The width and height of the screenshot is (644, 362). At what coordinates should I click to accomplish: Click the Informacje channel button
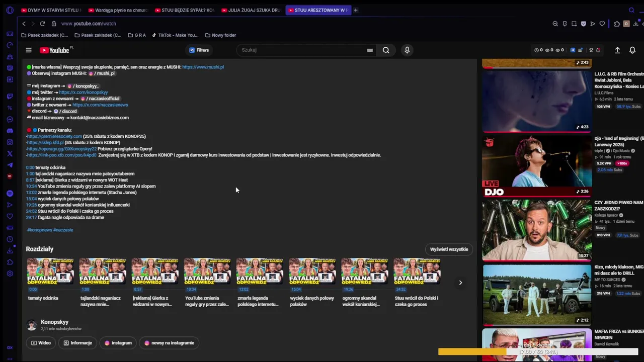[77, 343]
